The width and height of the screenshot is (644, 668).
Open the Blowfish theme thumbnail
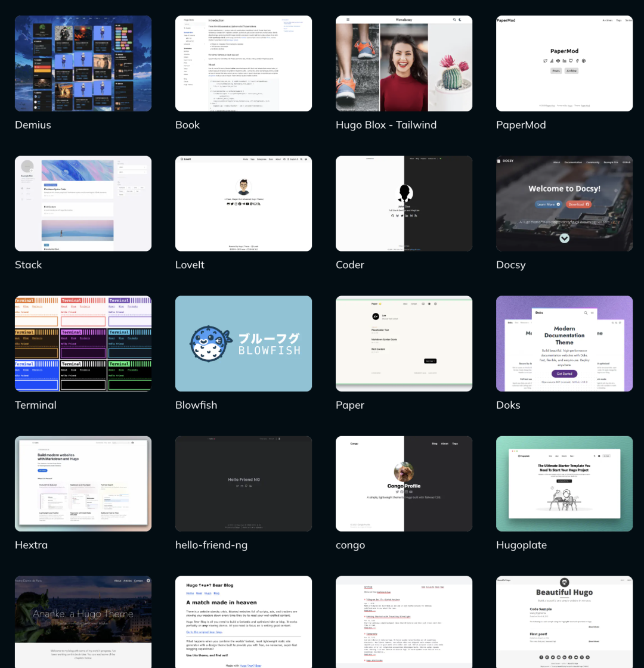(x=243, y=343)
